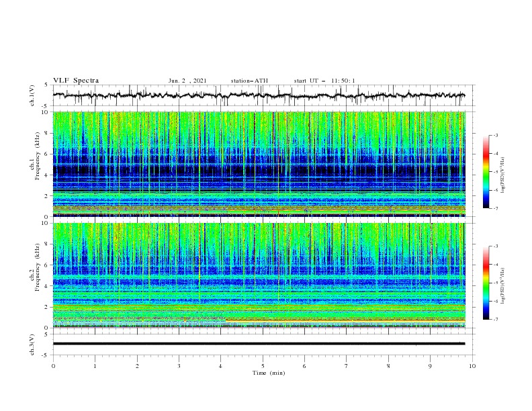Click time axis tick label "2"

click(137, 366)
